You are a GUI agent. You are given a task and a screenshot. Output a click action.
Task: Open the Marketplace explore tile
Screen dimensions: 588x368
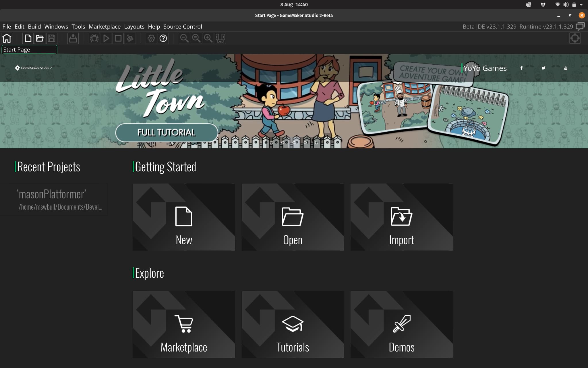click(x=184, y=324)
